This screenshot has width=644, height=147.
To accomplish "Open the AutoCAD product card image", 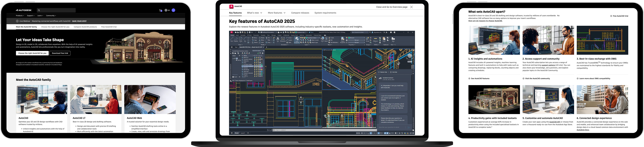I will [42, 99].
